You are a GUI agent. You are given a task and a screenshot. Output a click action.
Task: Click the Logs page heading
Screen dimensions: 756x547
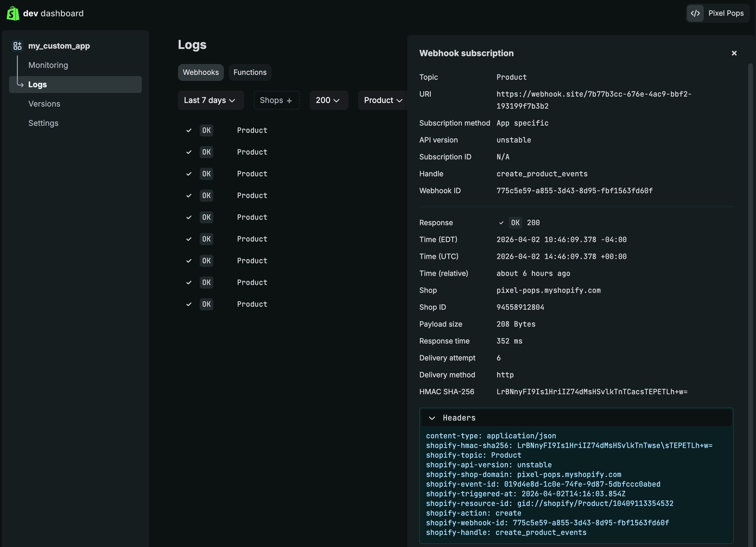[192, 45]
